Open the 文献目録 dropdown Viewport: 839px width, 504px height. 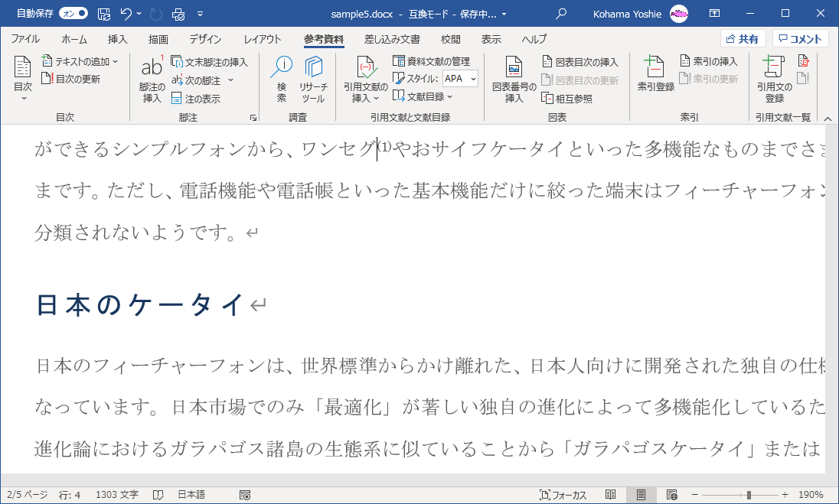pyautogui.click(x=423, y=96)
